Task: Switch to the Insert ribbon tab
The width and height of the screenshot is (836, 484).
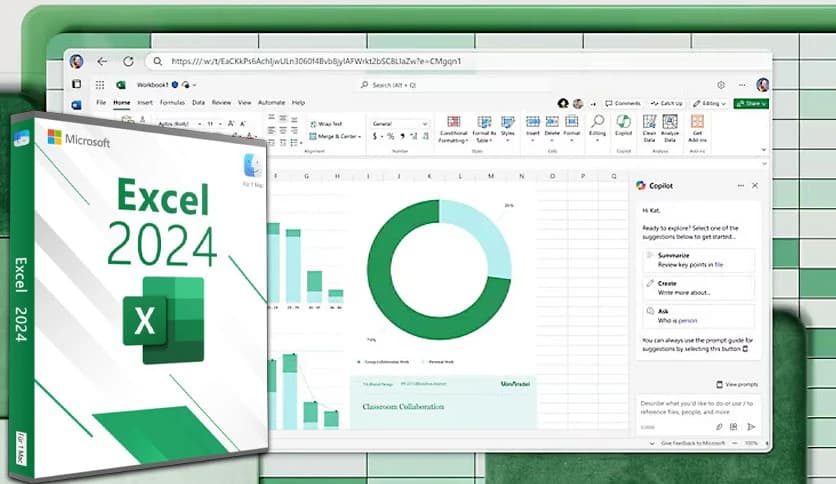Action: click(145, 102)
